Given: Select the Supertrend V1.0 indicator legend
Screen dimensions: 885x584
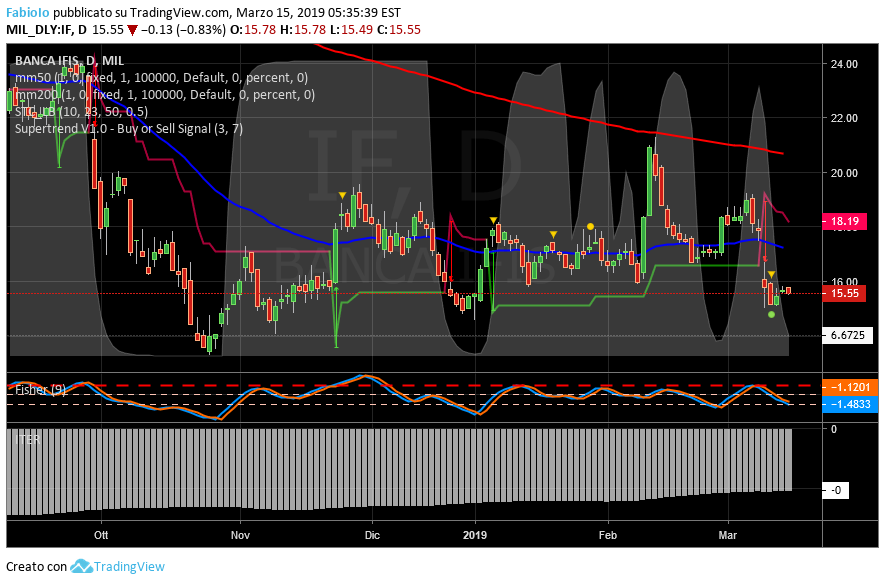Looking at the screenshot, I should pyautogui.click(x=129, y=129).
